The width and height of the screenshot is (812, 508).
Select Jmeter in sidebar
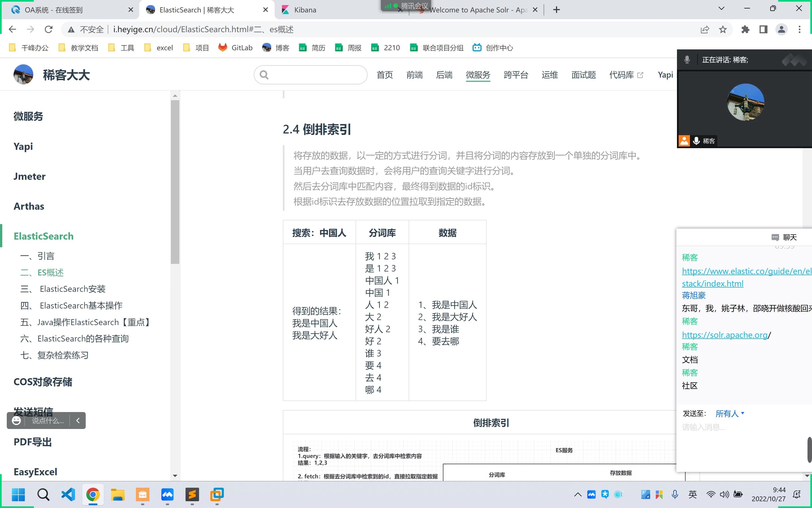[x=30, y=176]
